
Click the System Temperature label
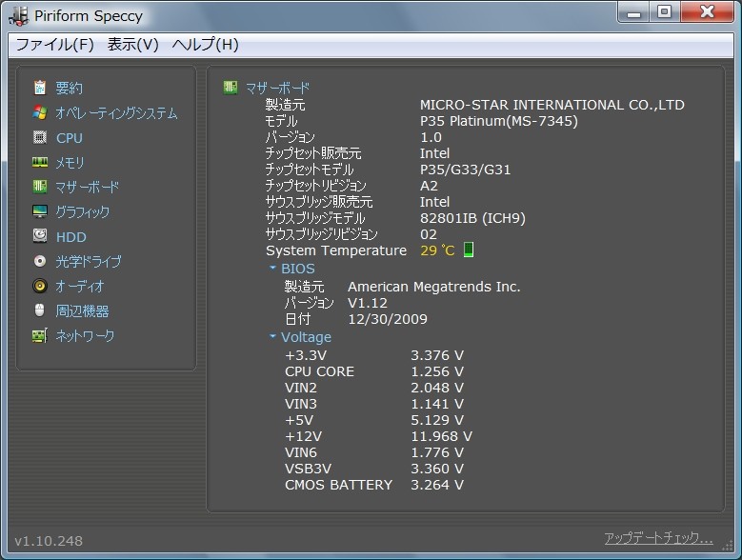[x=336, y=250]
